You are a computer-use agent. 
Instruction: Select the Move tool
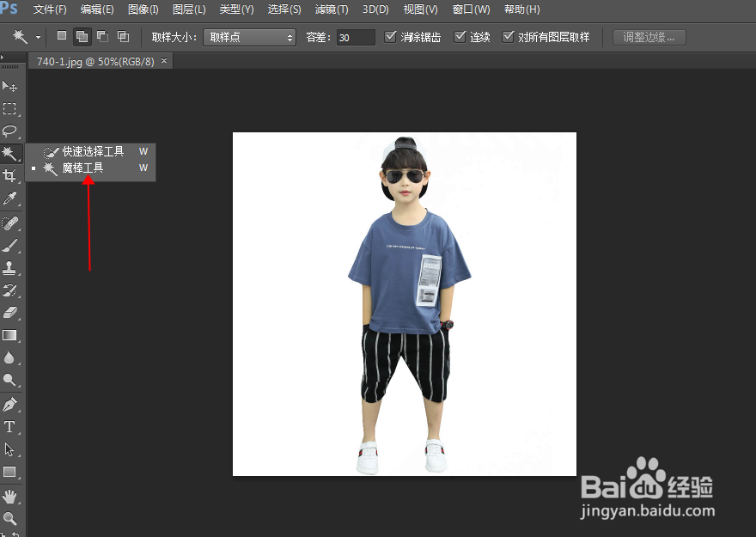(x=9, y=86)
